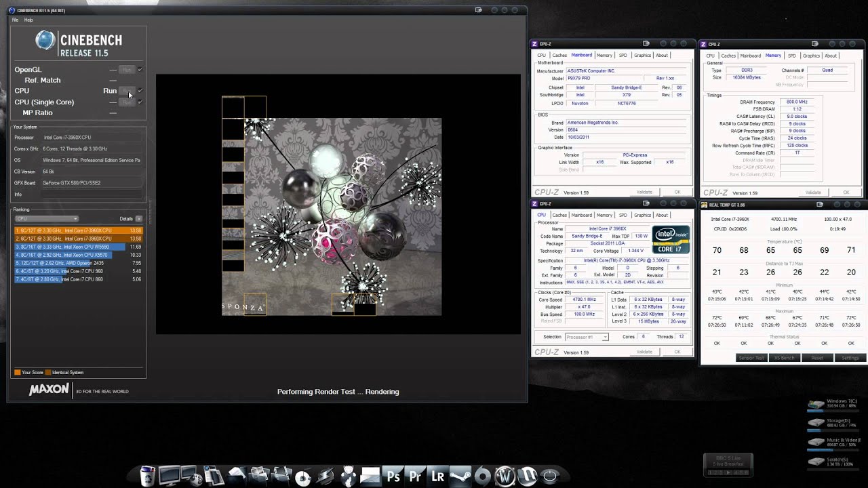868x488 pixels.
Task: Click the Intel Core i7 logo badge in CPU-Z
Action: [671, 240]
